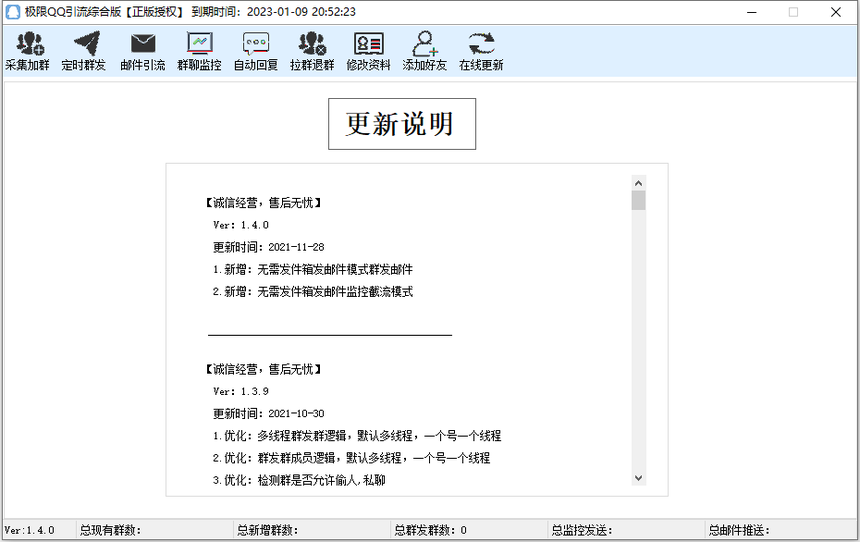Viewport: 860px width, 542px height.
Task: Open the 采集加群 tool
Action: pos(27,52)
